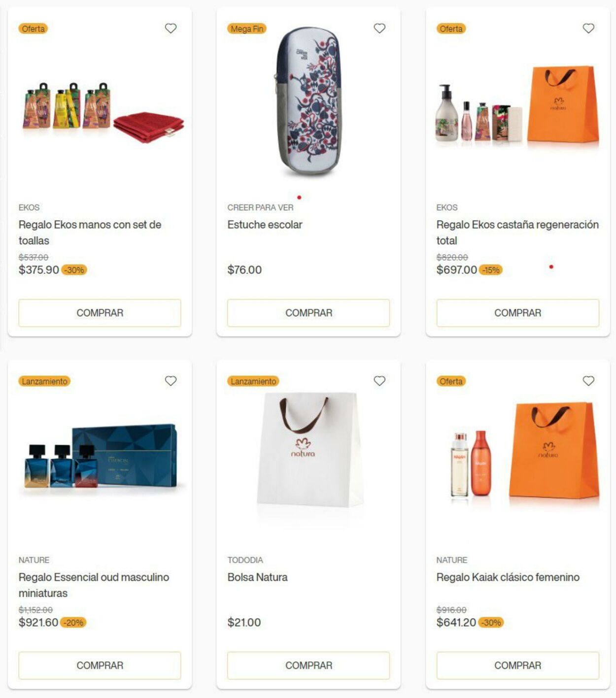Buy the Estuche escolar item
This screenshot has height=698, width=616.
tap(308, 313)
